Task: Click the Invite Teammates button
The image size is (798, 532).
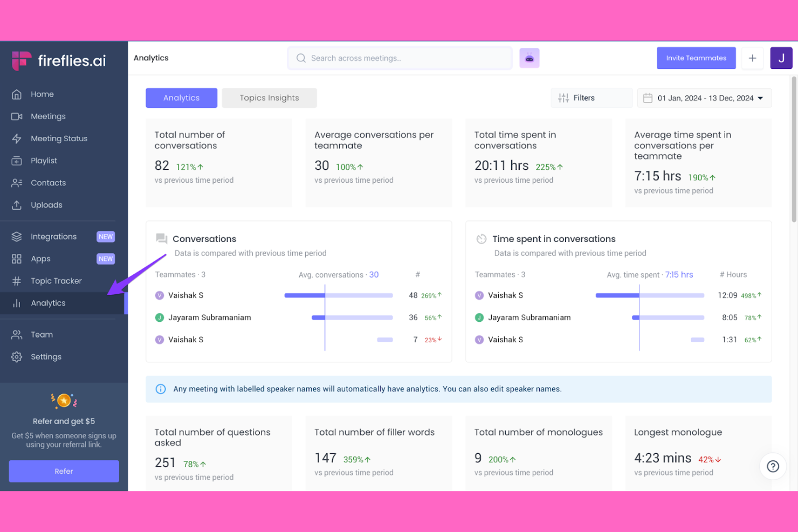Action: click(x=696, y=58)
